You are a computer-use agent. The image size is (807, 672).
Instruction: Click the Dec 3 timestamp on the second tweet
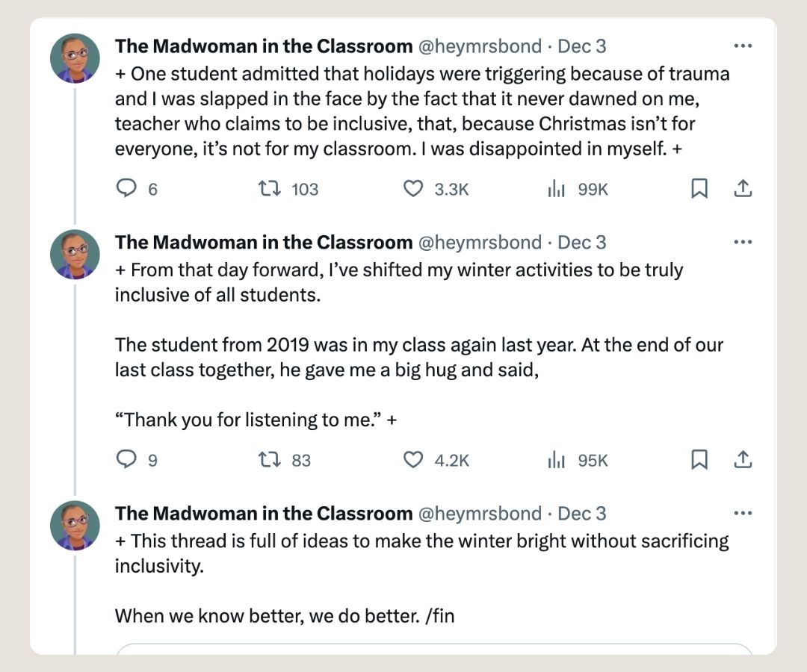[582, 243]
